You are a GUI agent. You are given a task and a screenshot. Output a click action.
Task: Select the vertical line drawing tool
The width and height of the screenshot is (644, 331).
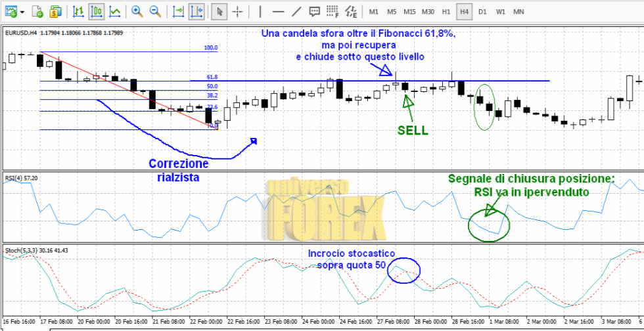tap(260, 11)
